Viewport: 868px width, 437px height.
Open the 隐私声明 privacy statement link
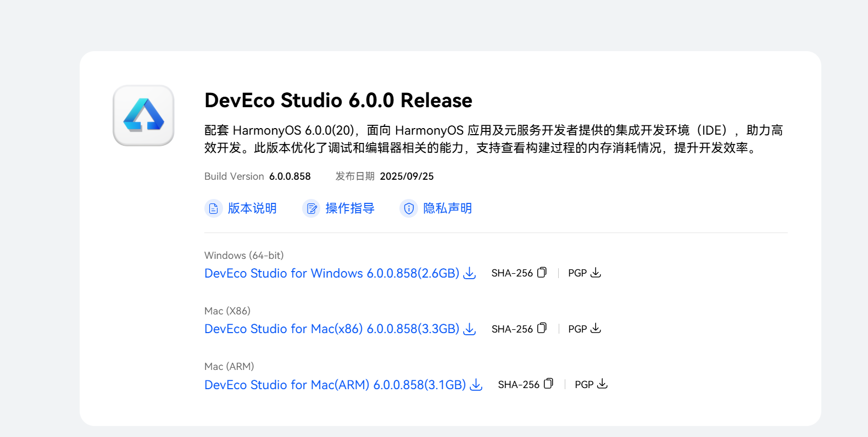[x=447, y=208]
